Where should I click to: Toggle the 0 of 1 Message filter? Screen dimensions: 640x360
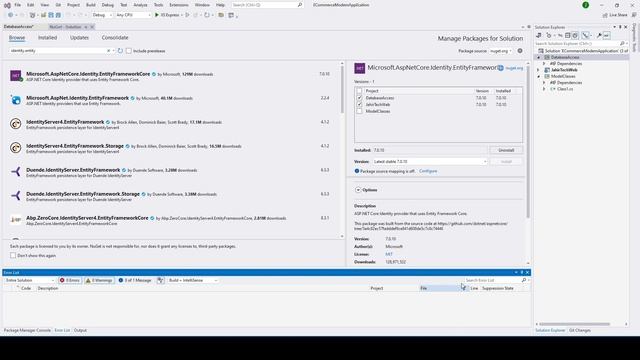click(x=135, y=280)
